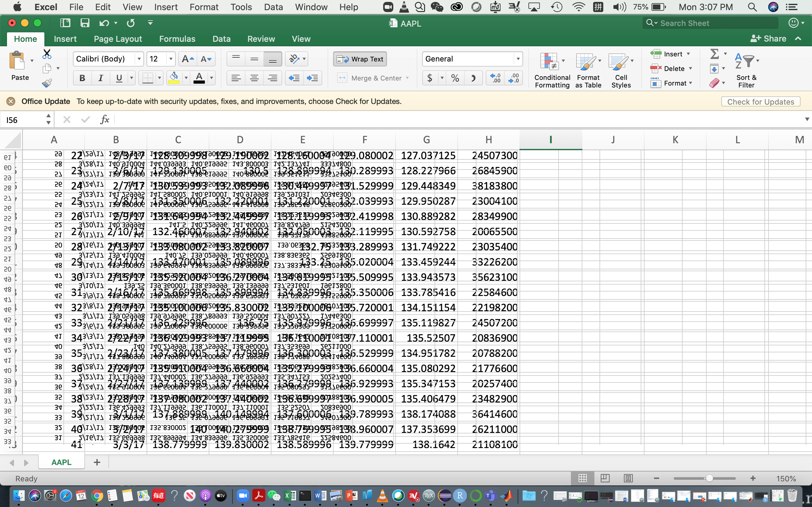Toggle the Wrap Text button
The width and height of the screenshot is (812, 507).
(360, 59)
